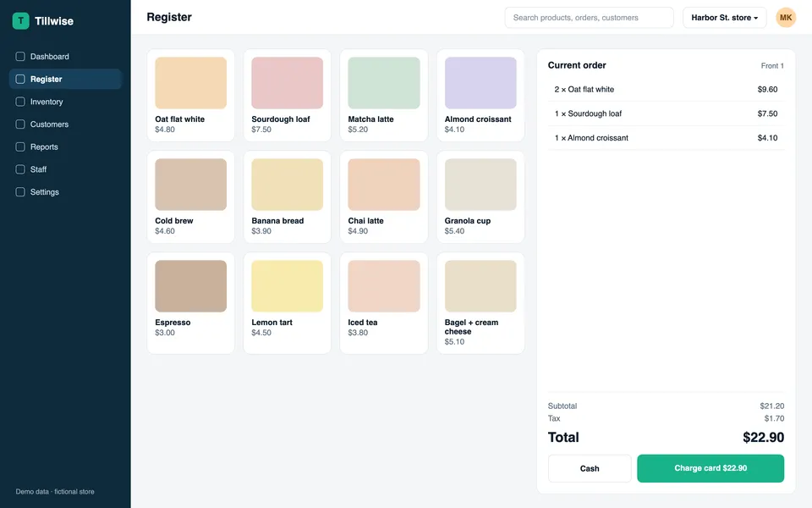Screen dimensions: 812x508
Task: Add Matcha latte via its green swatch
Action: [384, 83]
